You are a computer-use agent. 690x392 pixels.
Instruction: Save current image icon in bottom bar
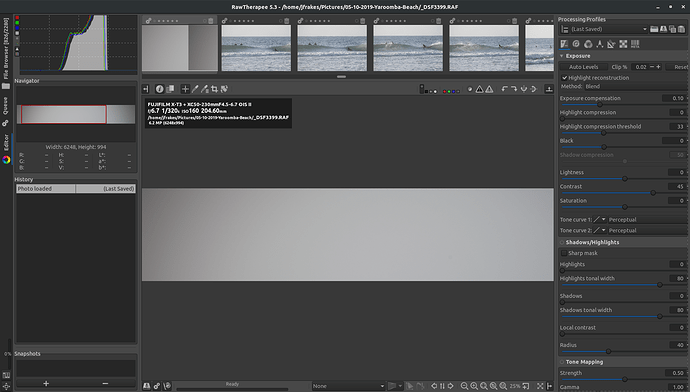(x=147, y=386)
